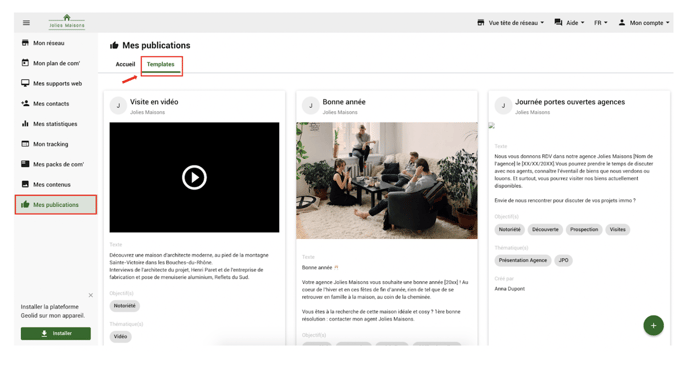Click the Jolies Maisons house logo

(67, 22)
